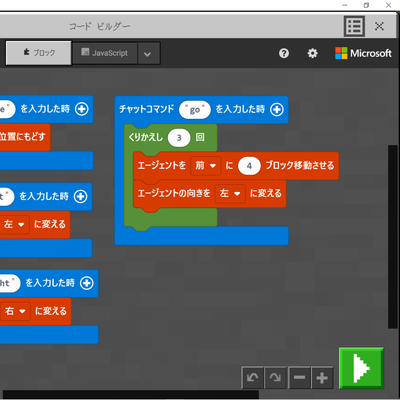Click plus icon on the go chat command block
This screenshot has width=400, height=400.
[x=277, y=109]
